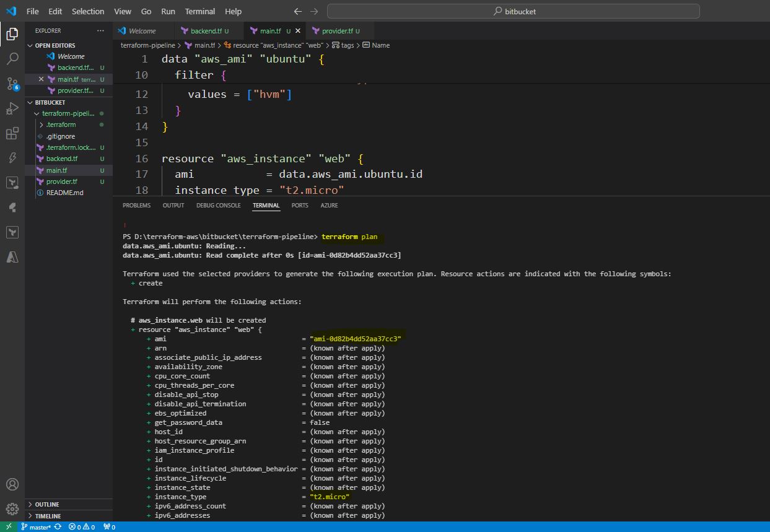This screenshot has width=770, height=532.
Task: Open the Terminal menu
Action: 199,11
